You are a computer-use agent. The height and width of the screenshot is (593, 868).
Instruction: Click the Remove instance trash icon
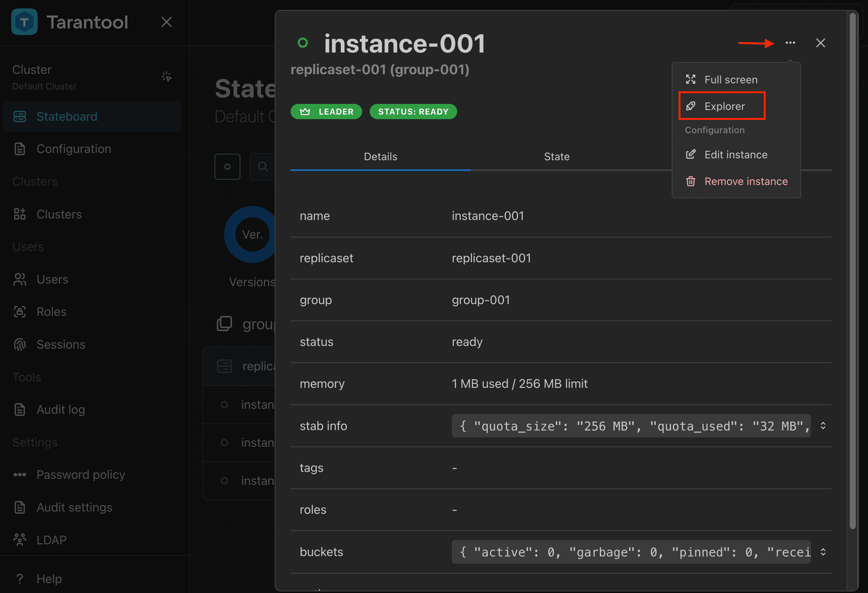tap(690, 181)
